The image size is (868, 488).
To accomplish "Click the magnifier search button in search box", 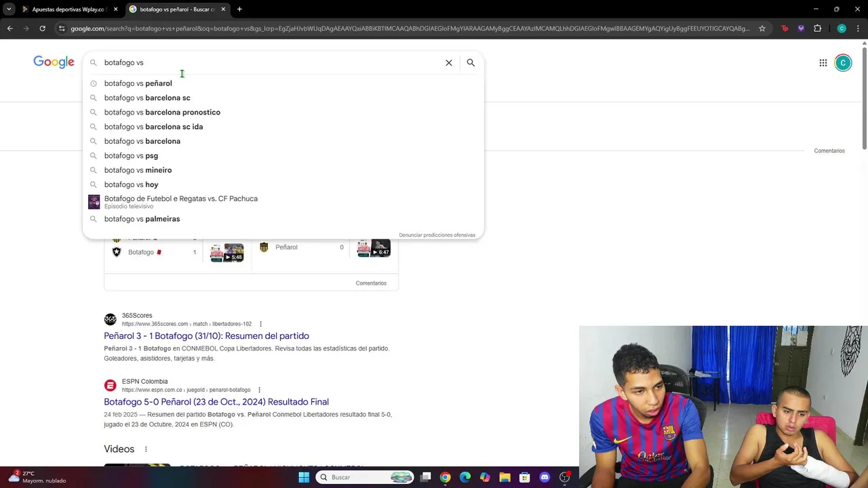I will (x=471, y=62).
